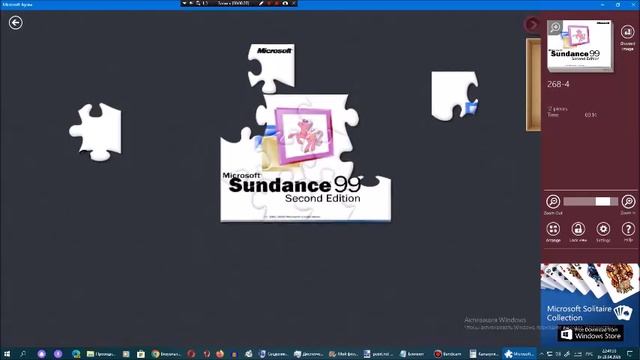The height and width of the screenshot is (360, 640).
Task: Show hidden system tray icons
Action: (542, 354)
